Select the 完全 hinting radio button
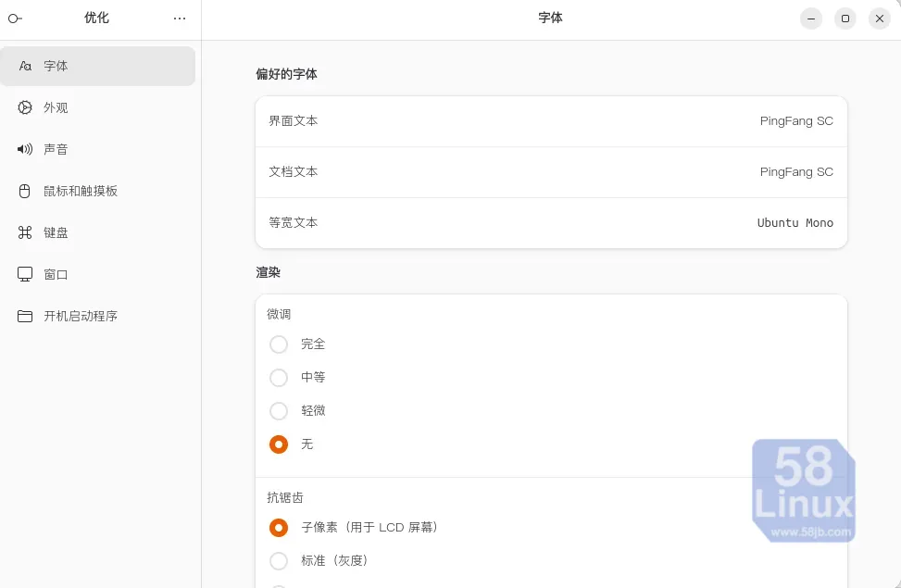This screenshot has height=588, width=901. pyautogui.click(x=279, y=344)
